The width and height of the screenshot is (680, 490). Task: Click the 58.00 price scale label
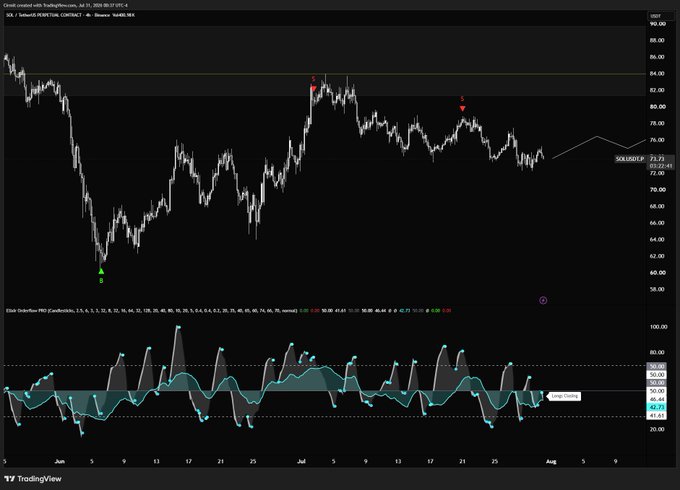(657, 289)
